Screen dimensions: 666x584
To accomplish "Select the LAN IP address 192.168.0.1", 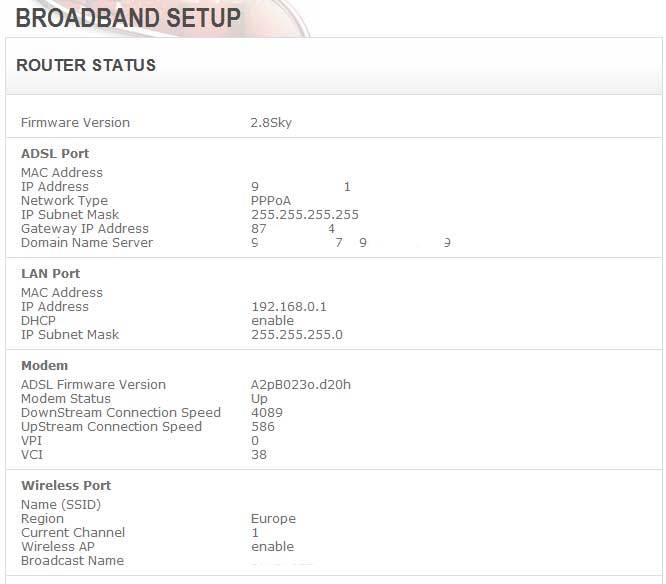I will tap(289, 307).
